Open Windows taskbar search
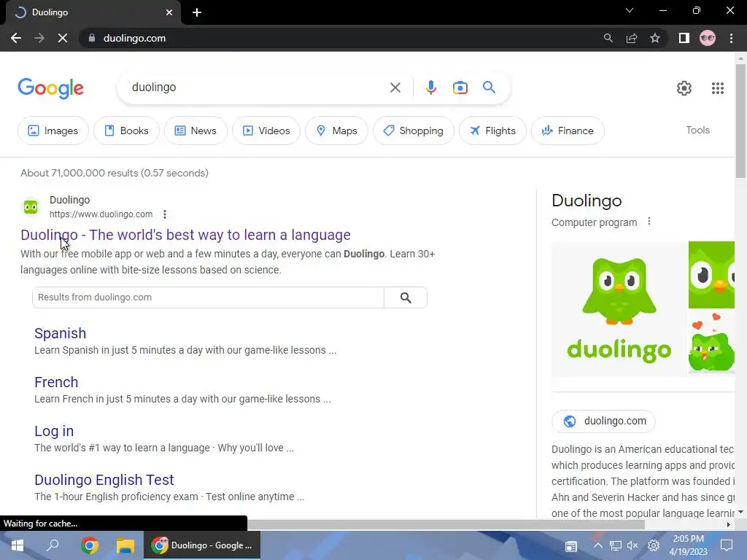The height and width of the screenshot is (560, 747). pos(53,545)
